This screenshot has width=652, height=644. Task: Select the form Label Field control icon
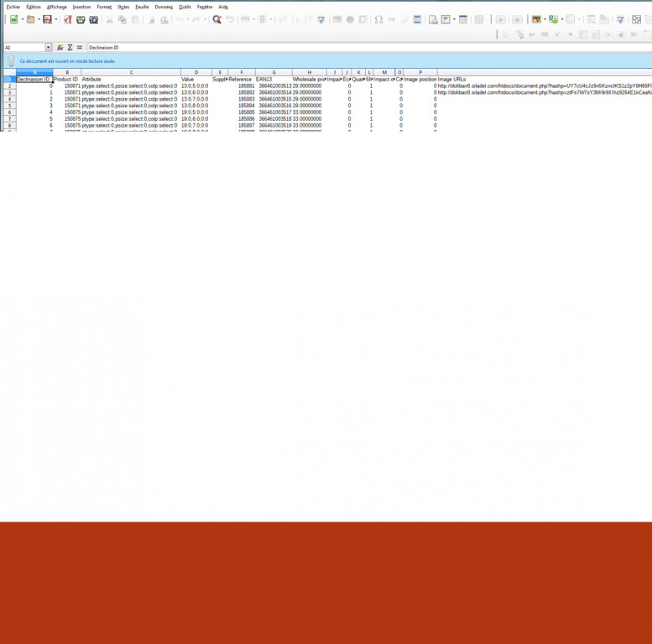pos(532,34)
